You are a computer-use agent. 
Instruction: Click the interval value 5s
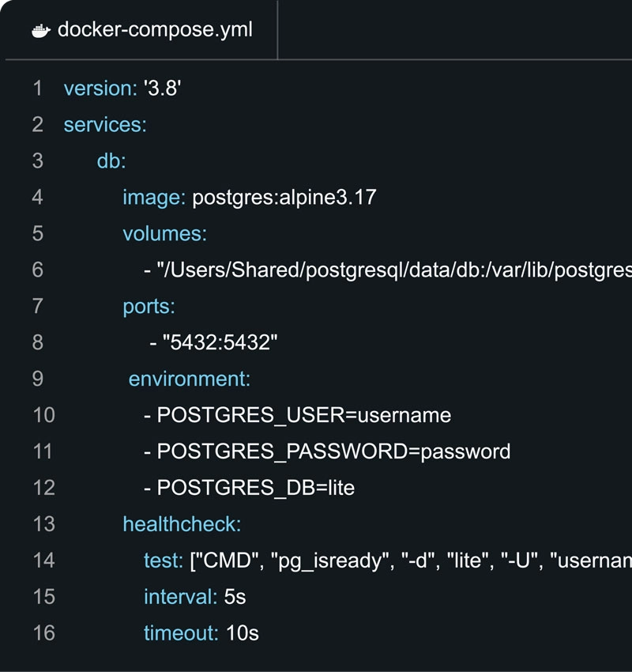coord(235,596)
